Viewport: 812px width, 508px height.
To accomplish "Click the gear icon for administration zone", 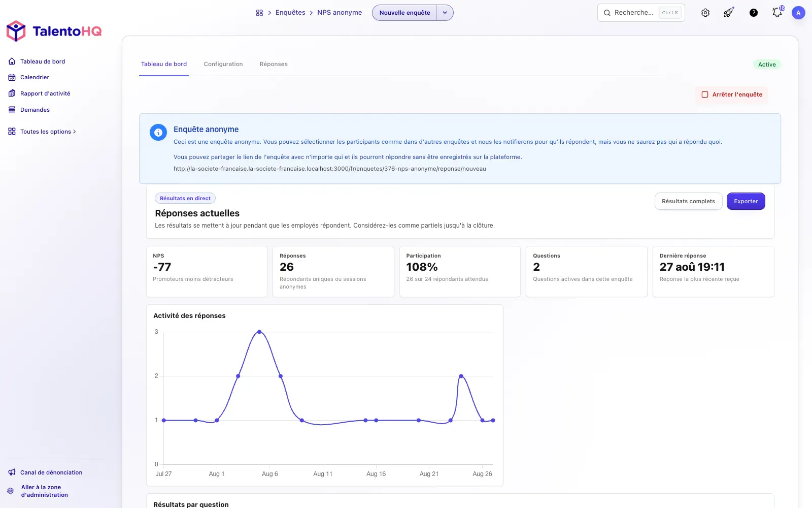I will [11, 491].
